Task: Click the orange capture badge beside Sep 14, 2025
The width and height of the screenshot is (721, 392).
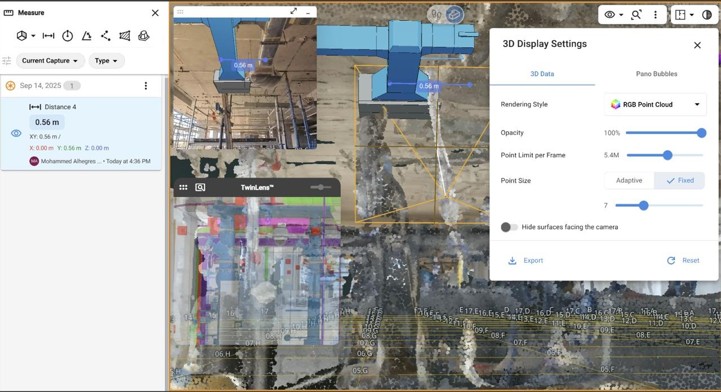Action: tap(11, 85)
